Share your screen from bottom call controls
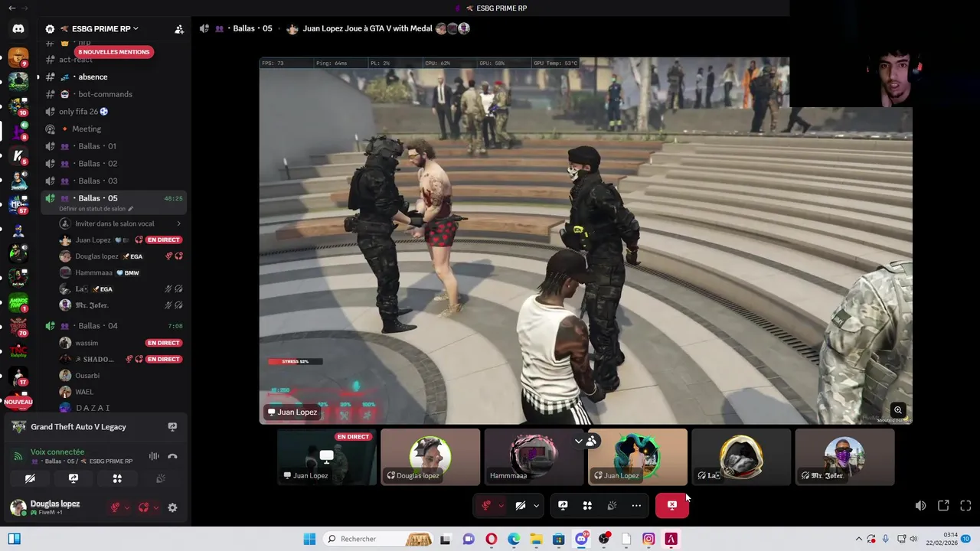The image size is (980, 551). [563, 505]
